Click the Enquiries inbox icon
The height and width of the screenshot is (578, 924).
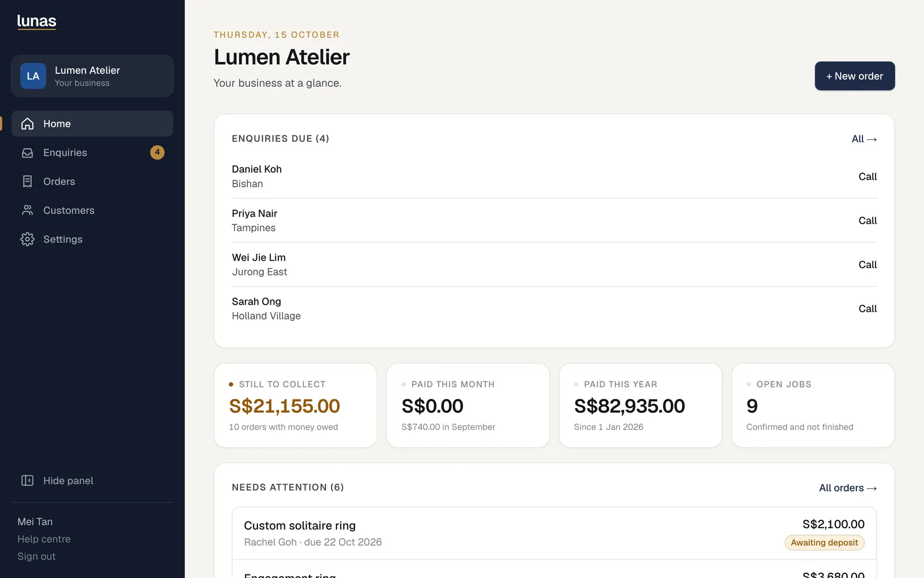click(27, 153)
